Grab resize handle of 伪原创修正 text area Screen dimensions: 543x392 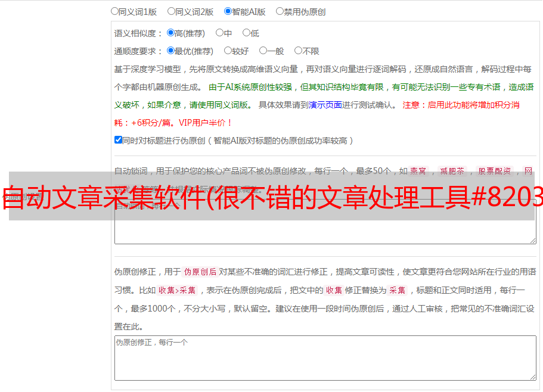[x=533, y=377]
